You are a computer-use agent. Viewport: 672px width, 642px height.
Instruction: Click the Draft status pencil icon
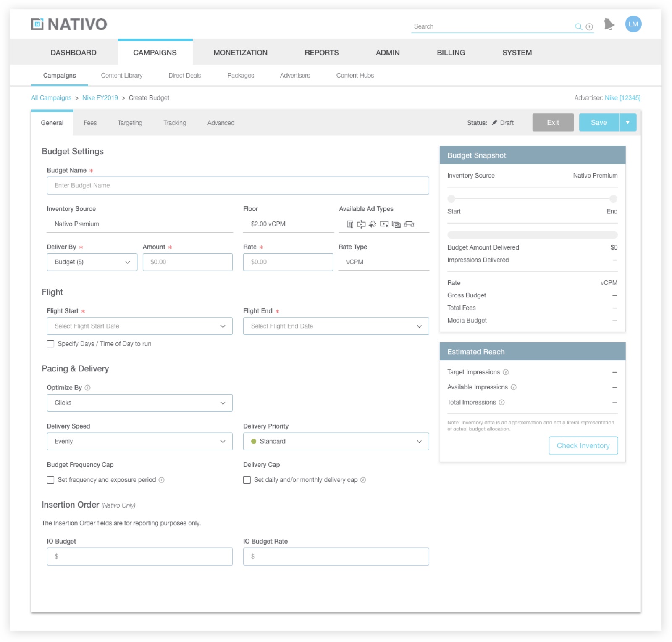coord(494,123)
